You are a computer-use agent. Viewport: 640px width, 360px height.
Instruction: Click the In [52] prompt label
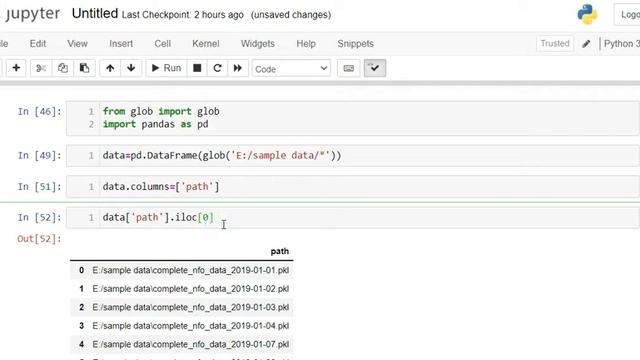pos(39,217)
